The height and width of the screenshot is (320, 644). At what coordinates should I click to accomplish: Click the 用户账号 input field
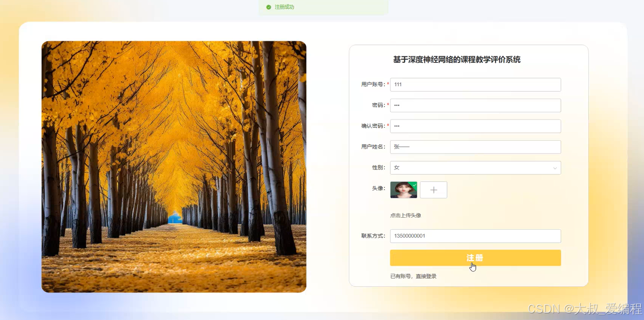click(x=475, y=84)
